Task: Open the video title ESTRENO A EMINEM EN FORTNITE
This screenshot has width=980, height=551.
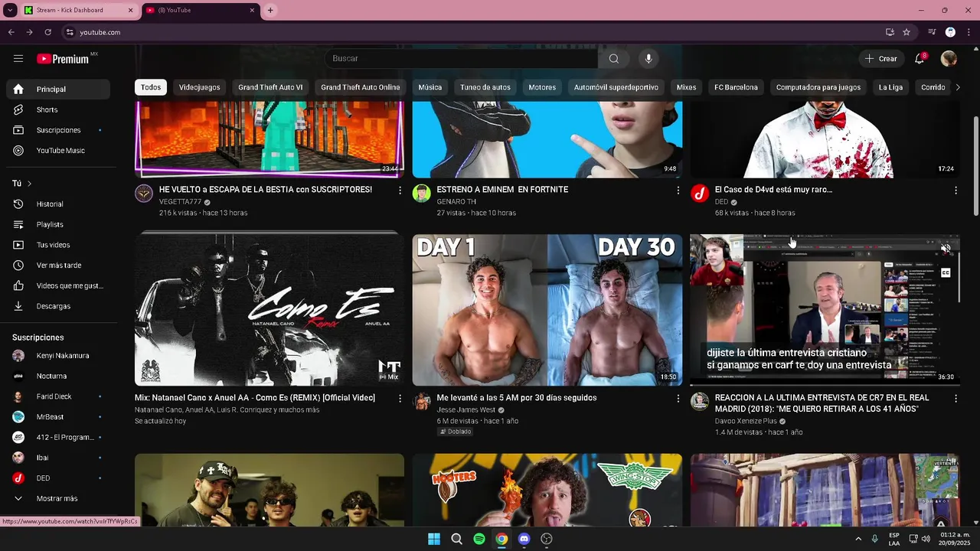Action: tap(502, 190)
